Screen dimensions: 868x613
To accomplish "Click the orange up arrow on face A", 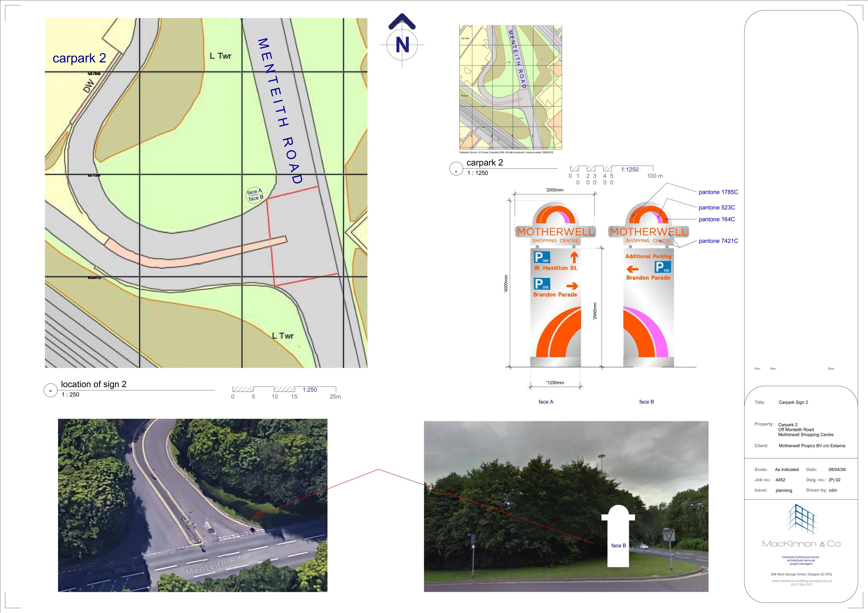I will click(574, 257).
